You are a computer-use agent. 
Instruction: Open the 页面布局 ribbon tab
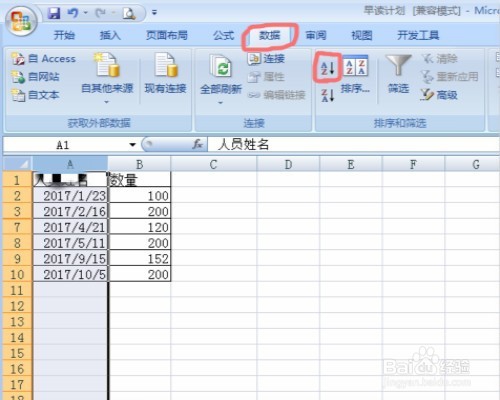tap(167, 35)
